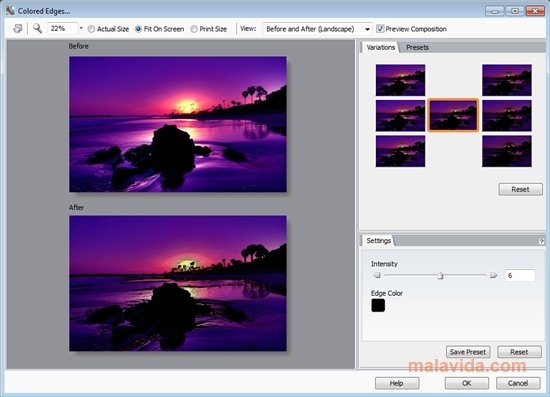Confirm with the OK button

(467, 383)
